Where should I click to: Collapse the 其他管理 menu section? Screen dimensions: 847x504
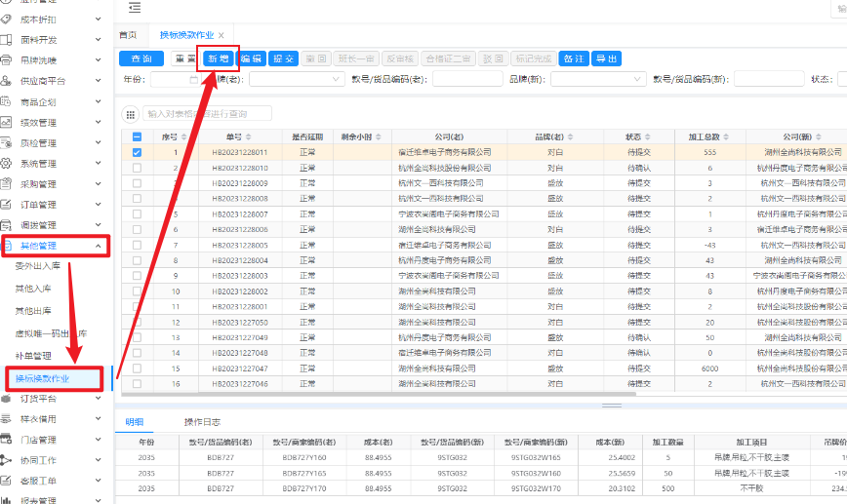click(x=99, y=246)
